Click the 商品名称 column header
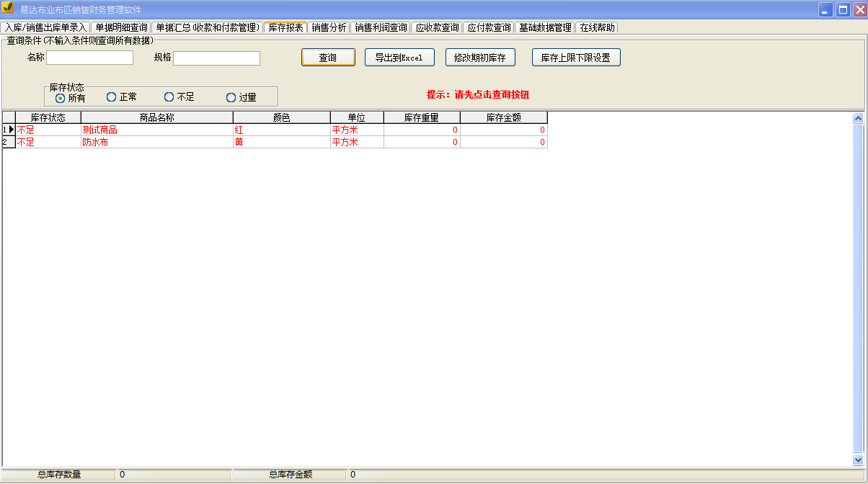 click(x=157, y=117)
